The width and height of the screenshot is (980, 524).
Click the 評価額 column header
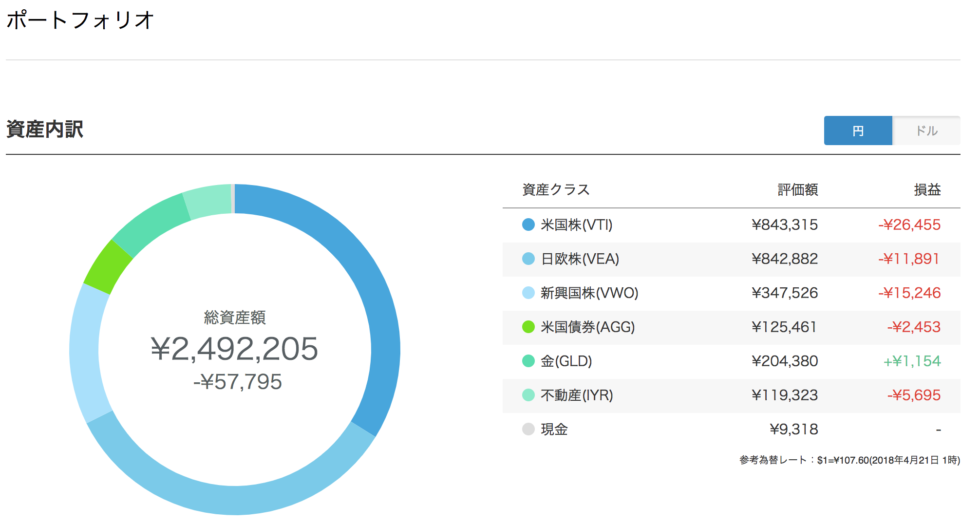click(x=798, y=189)
